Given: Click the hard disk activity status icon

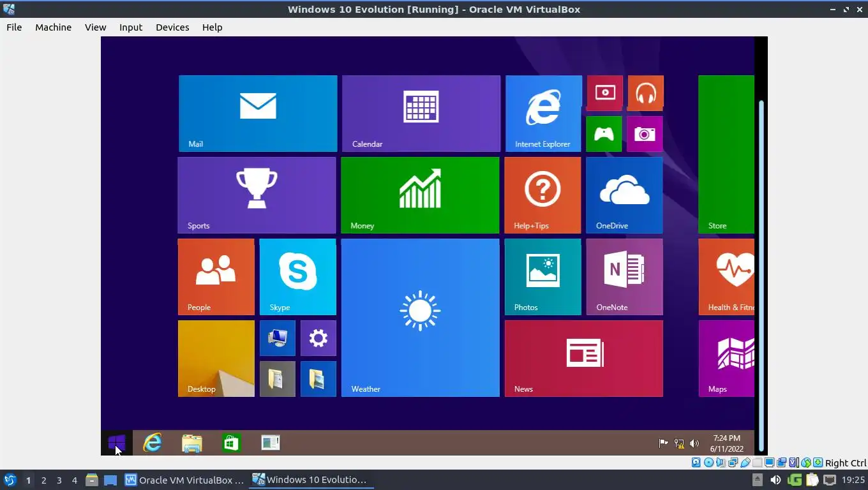Looking at the screenshot, I should [x=696, y=463].
